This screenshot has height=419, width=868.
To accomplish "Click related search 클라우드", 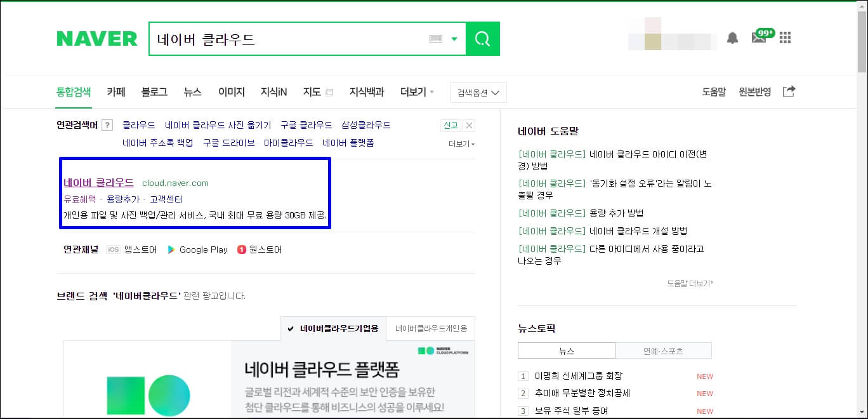I will (x=139, y=125).
